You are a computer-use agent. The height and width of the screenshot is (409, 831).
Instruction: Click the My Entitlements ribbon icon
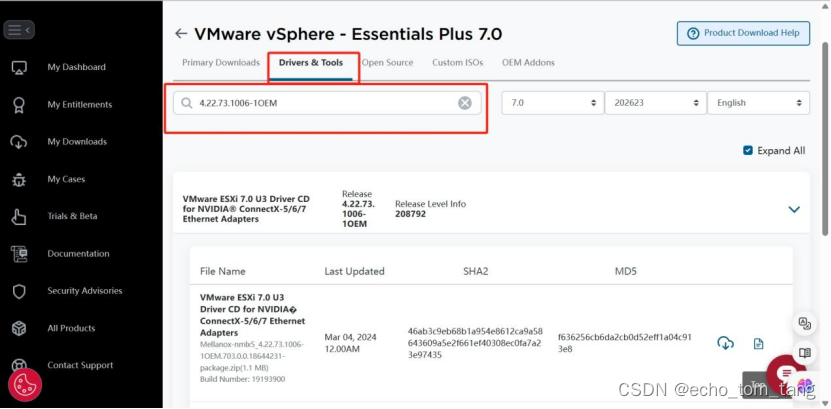coord(19,104)
